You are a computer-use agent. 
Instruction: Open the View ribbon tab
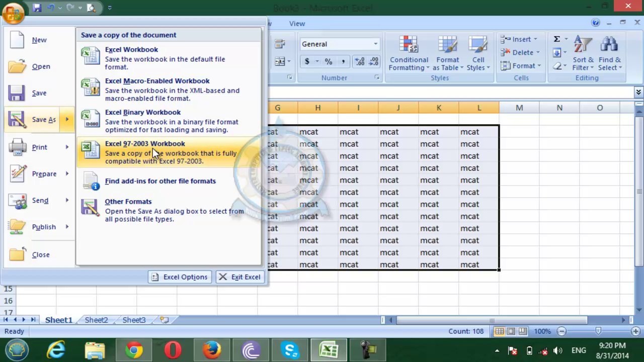click(x=297, y=23)
